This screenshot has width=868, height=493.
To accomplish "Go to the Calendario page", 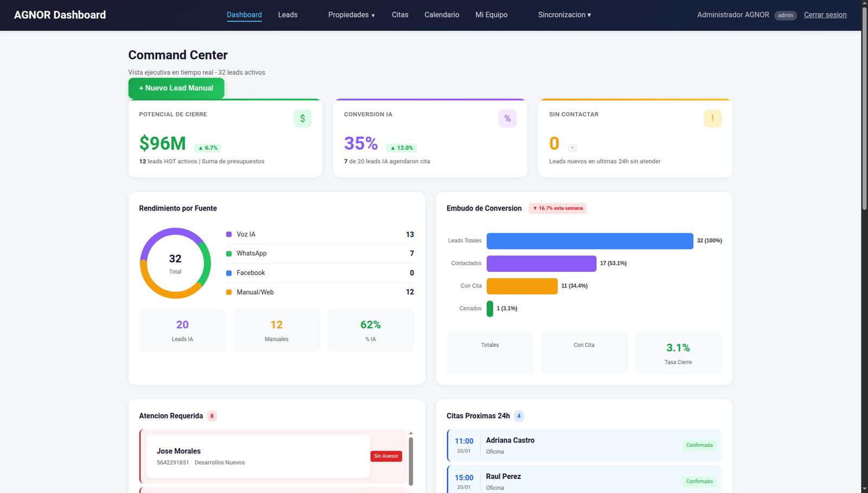I will coord(442,15).
